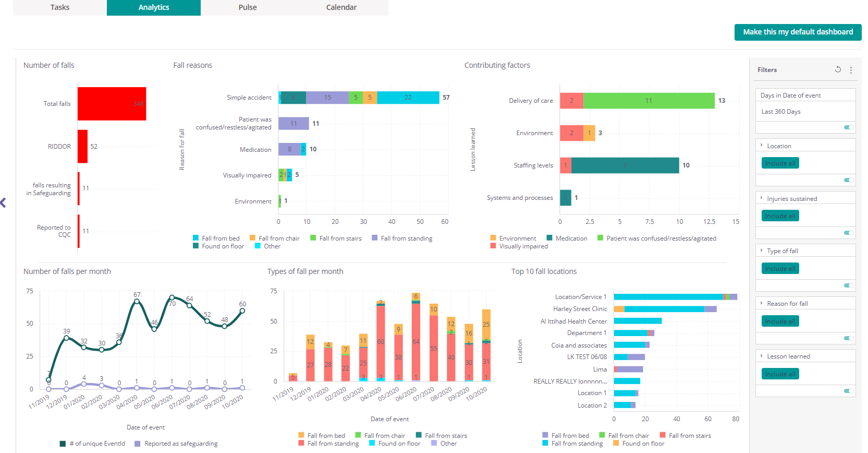Click green Delivery of care segment 11

tap(649, 101)
